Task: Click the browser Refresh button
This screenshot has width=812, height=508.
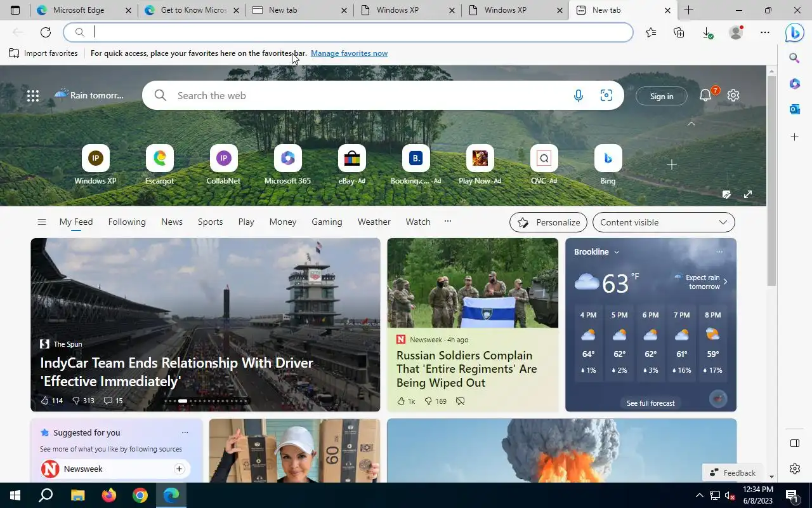Action: pos(46,32)
